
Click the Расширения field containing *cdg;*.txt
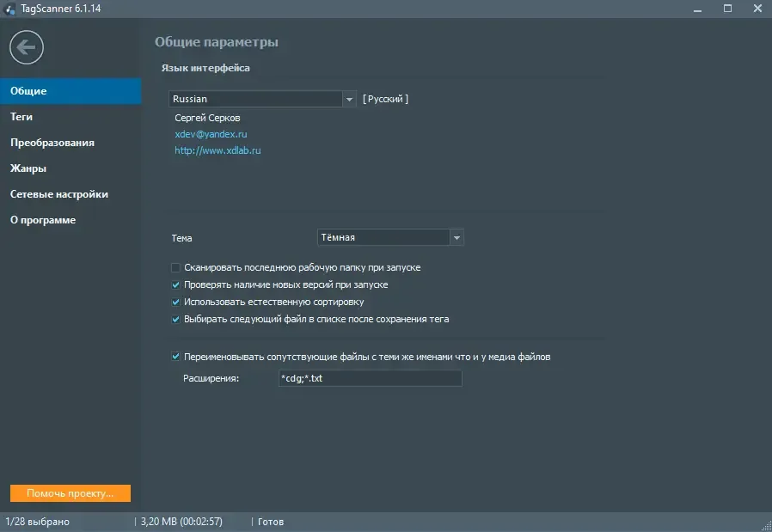tap(371, 378)
